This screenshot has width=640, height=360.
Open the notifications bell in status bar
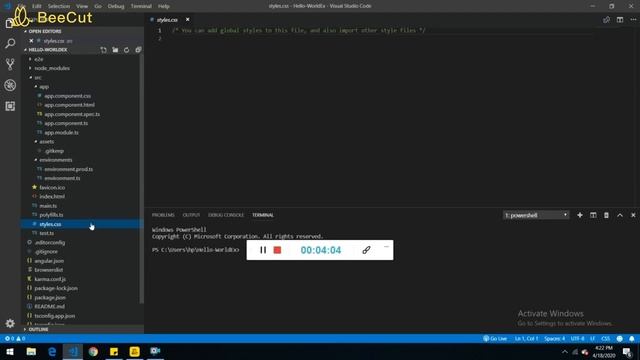(x=632, y=338)
